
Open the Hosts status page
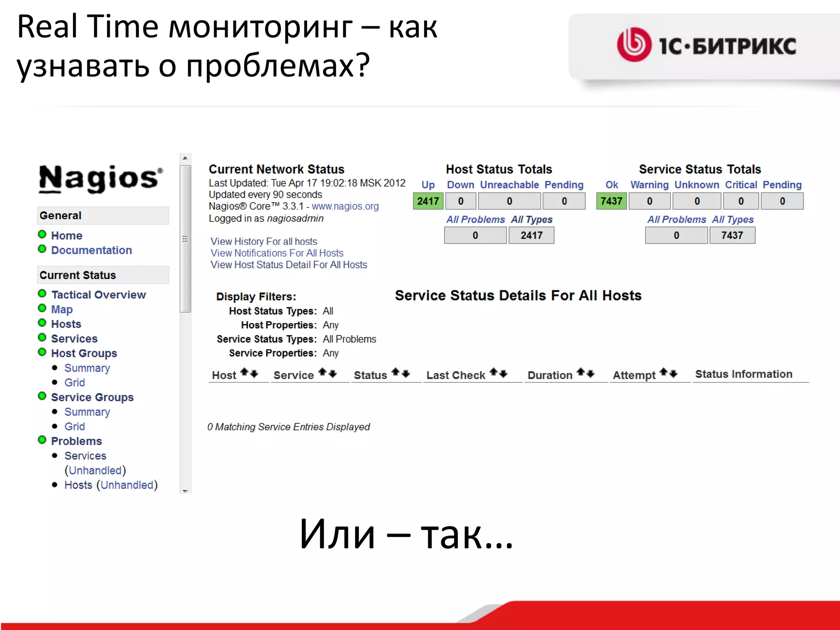pos(66,324)
